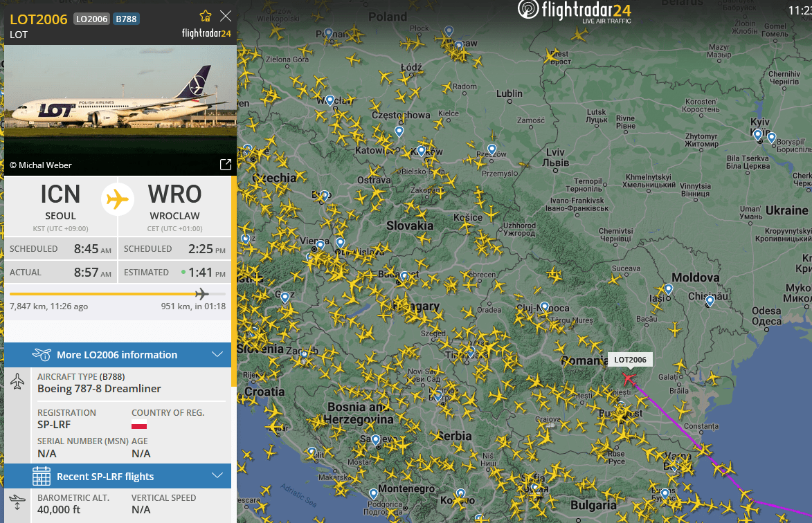The width and height of the screenshot is (812, 523).
Task: Select the Graz airport pin
Action: tap(285, 297)
